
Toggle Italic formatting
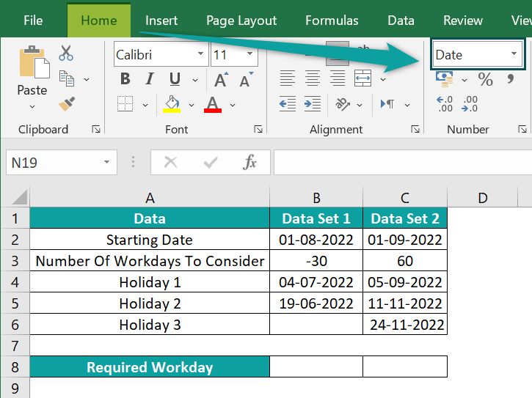[x=150, y=78]
